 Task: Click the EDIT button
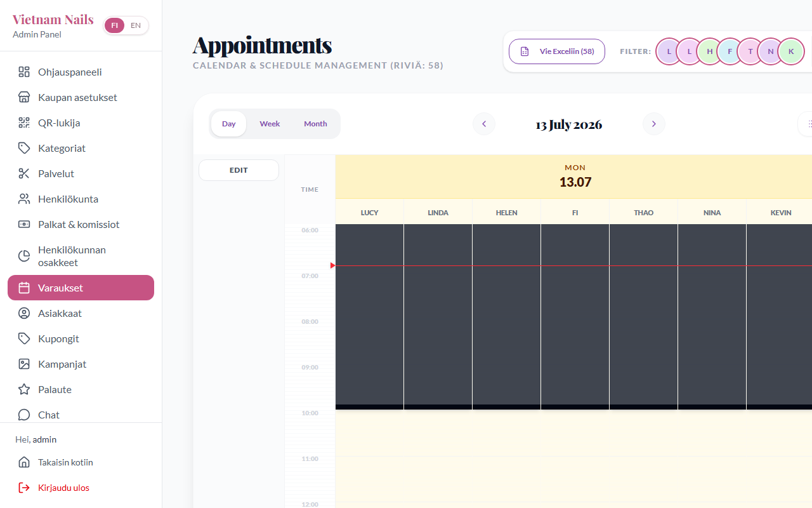[239, 170]
